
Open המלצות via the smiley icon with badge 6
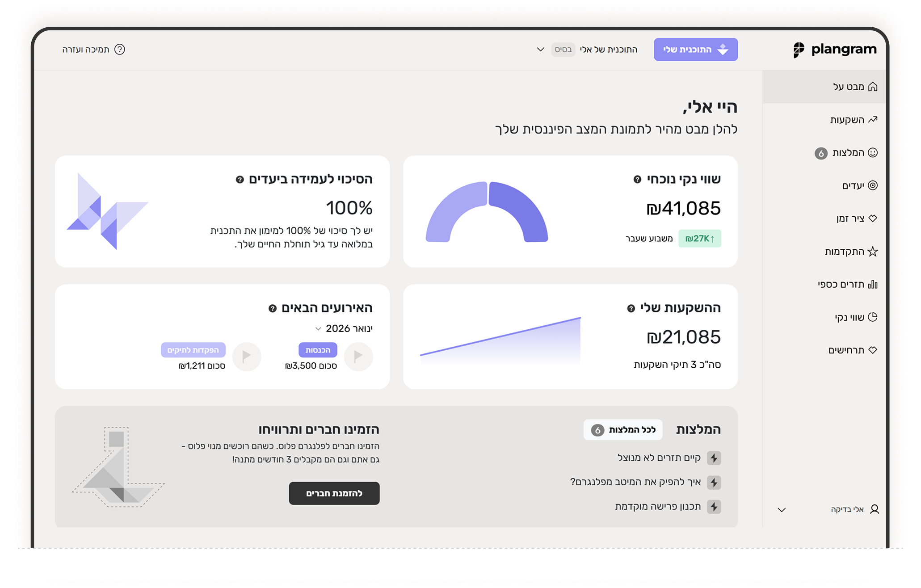click(x=872, y=152)
